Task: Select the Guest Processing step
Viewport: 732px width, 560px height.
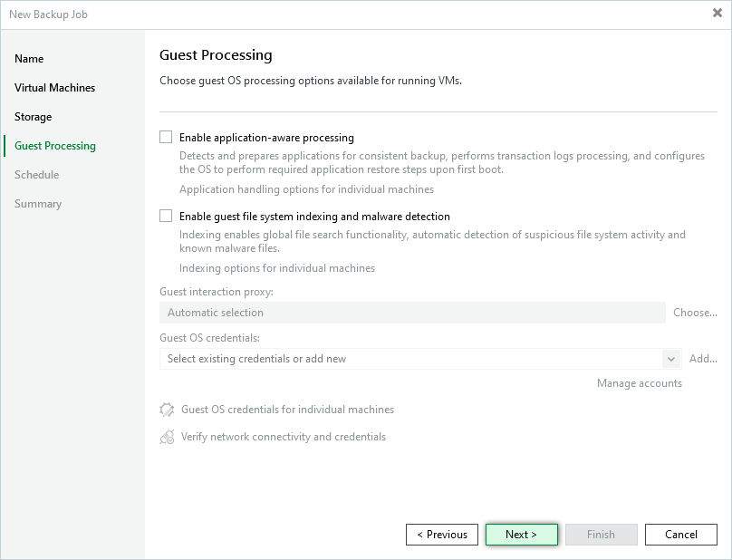Action: click(x=55, y=146)
